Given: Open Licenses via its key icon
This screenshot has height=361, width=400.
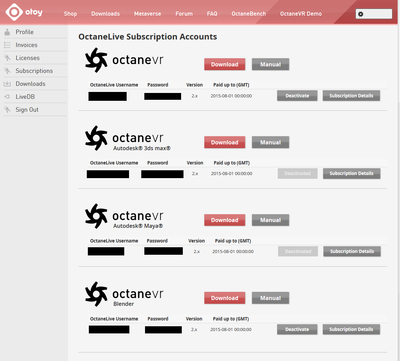Looking at the screenshot, I should [x=7, y=58].
